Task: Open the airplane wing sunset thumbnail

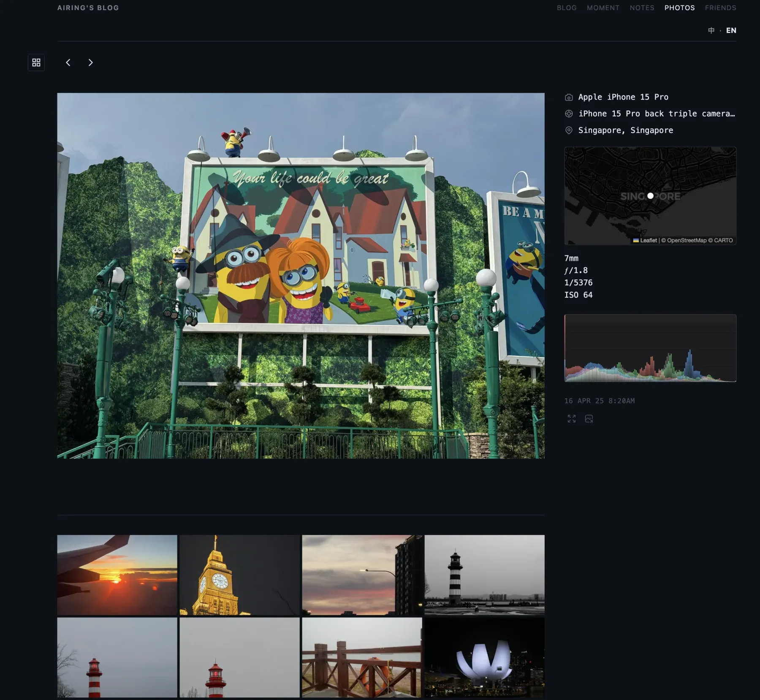Action: 117,575
